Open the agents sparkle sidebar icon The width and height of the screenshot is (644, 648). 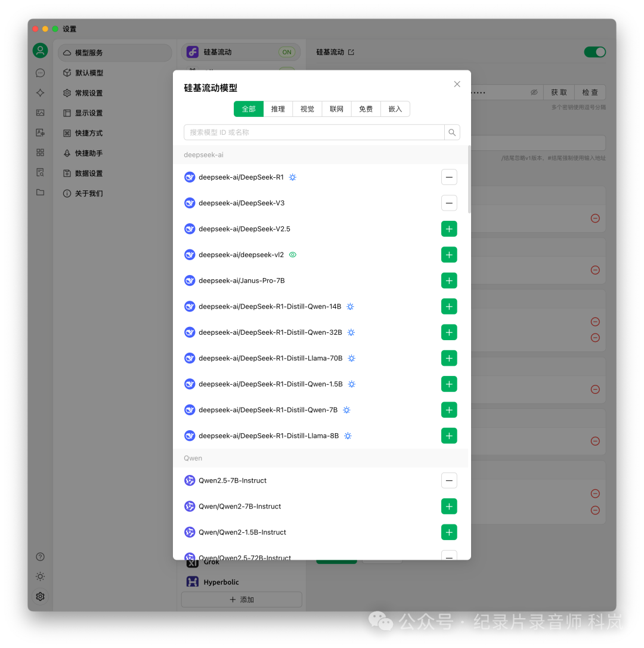(40, 93)
